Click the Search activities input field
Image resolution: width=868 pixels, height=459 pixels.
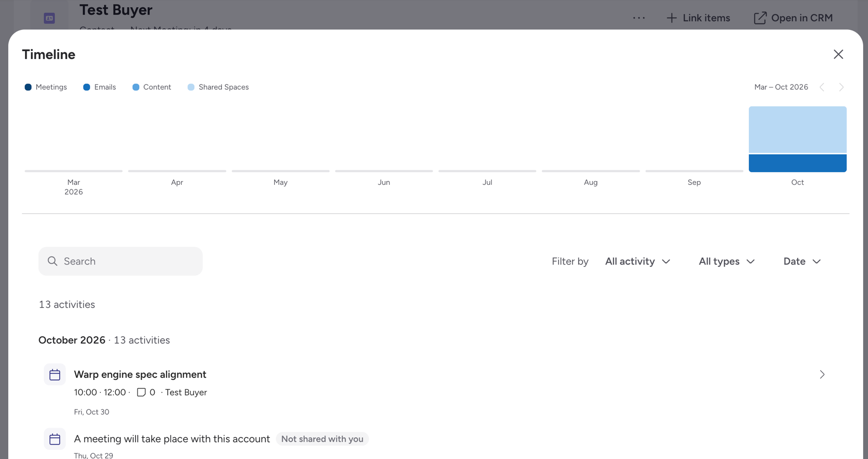pyautogui.click(x=121, y=262)
